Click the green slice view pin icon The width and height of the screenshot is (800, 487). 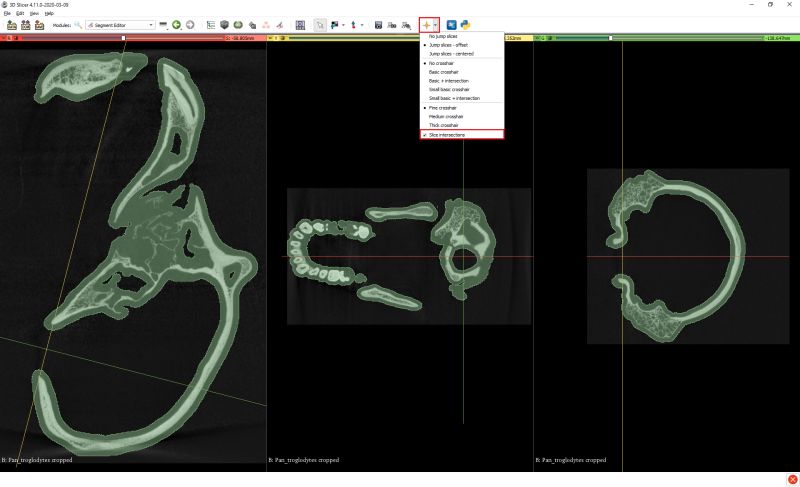pyautogui.click(x=537, y=38)
